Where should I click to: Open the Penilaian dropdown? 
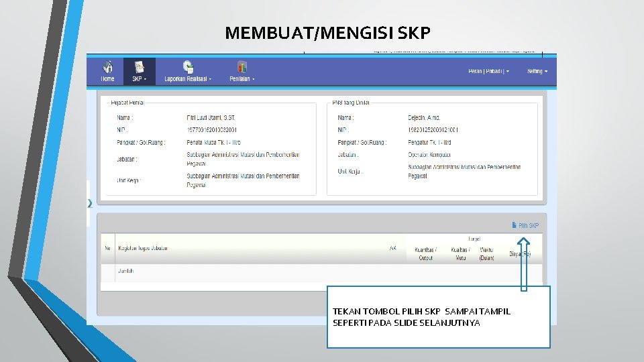(242, 79)
